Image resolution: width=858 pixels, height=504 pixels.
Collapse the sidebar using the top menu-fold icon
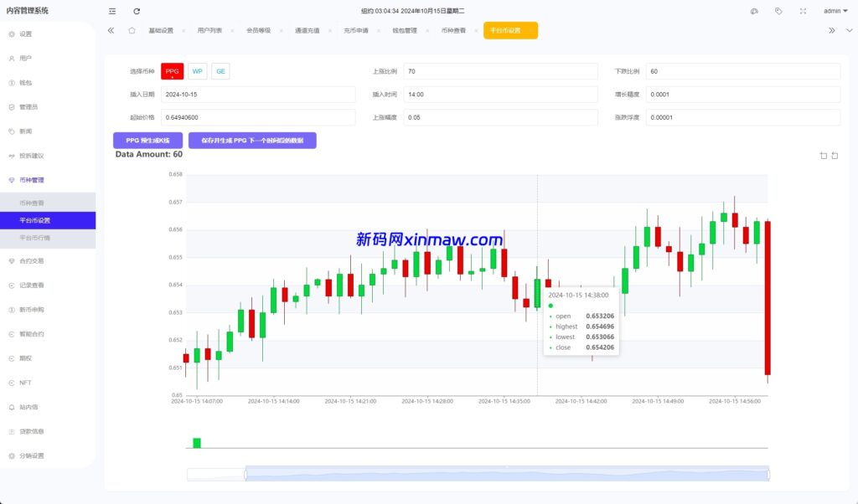tap(112, 11)
